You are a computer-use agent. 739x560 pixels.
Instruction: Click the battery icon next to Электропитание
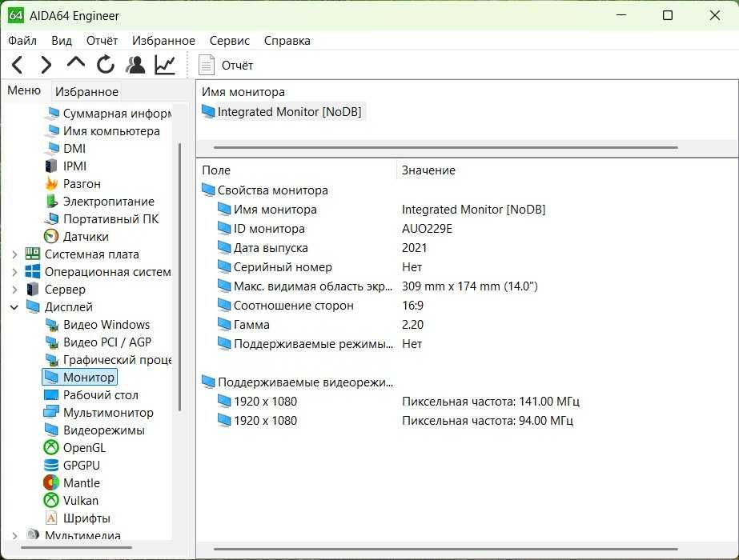51,201
